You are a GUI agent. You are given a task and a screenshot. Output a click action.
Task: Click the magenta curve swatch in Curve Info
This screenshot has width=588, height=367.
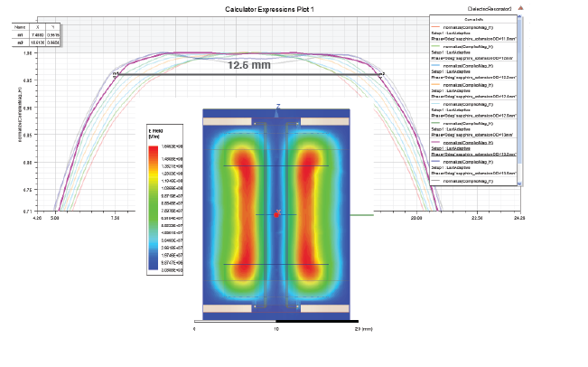coord(435,143)
